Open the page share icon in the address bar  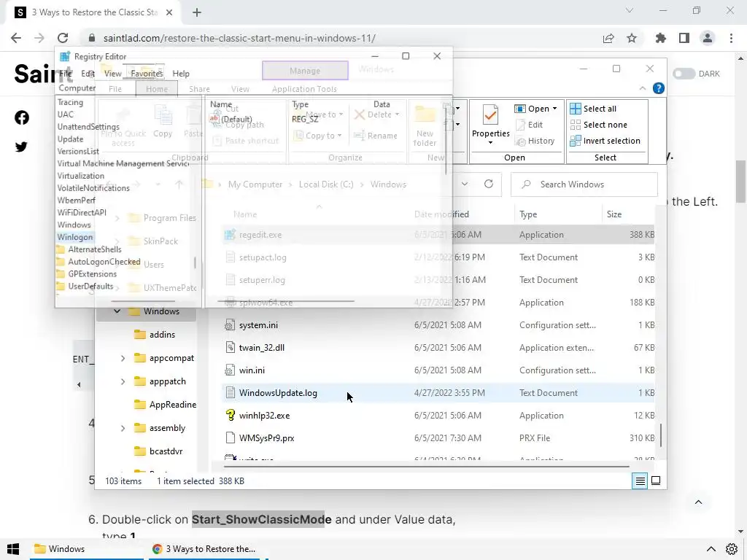pyautogui.click(x=608, y=38)
